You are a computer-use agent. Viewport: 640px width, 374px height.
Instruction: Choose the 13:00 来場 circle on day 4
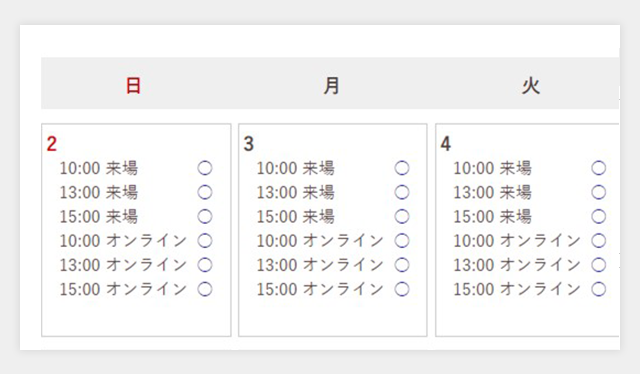[x=599, y=192]
